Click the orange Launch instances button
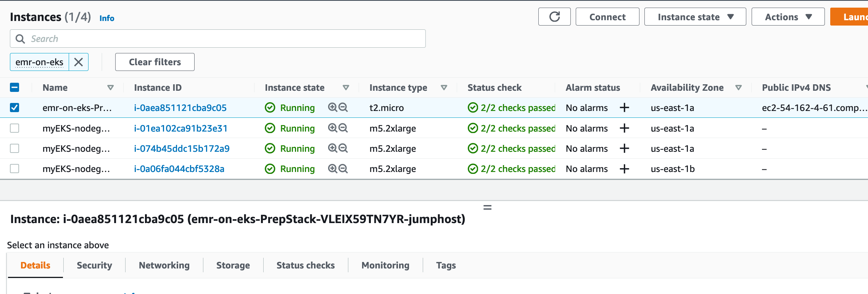This screenshot has width=868, height=294. click(x=849, y=17)
